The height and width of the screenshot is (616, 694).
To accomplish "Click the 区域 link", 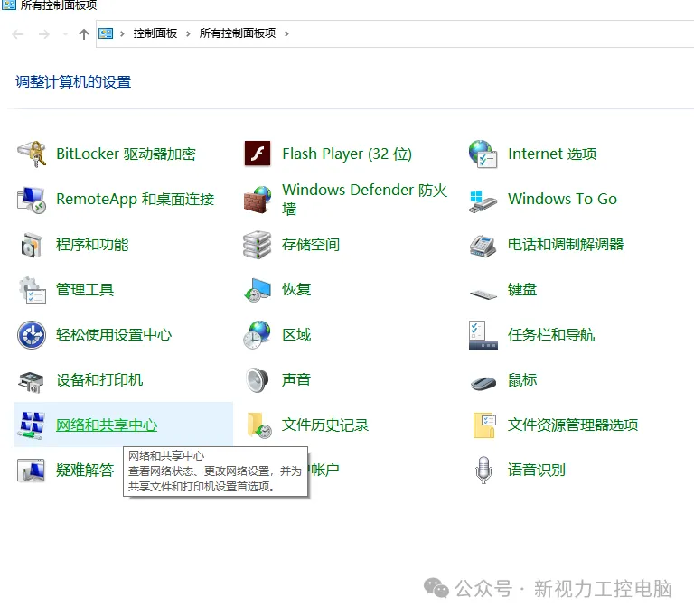I will pos(296,335).
